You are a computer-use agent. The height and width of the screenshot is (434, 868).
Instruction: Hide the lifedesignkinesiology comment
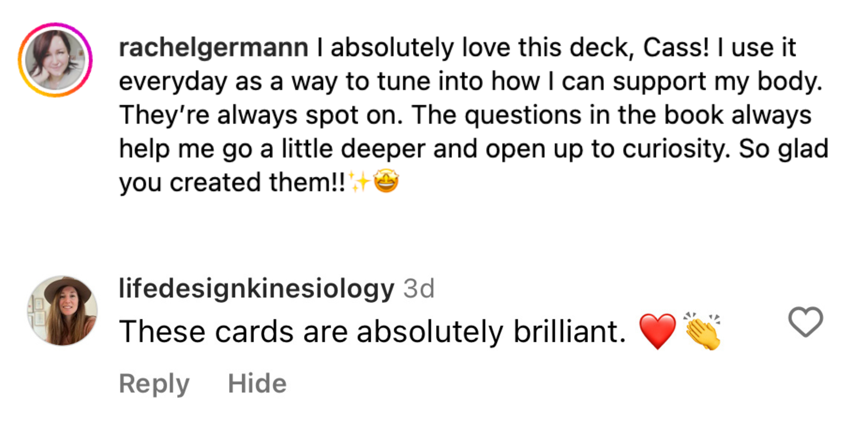pyautogui.click(x=257, y=383)
